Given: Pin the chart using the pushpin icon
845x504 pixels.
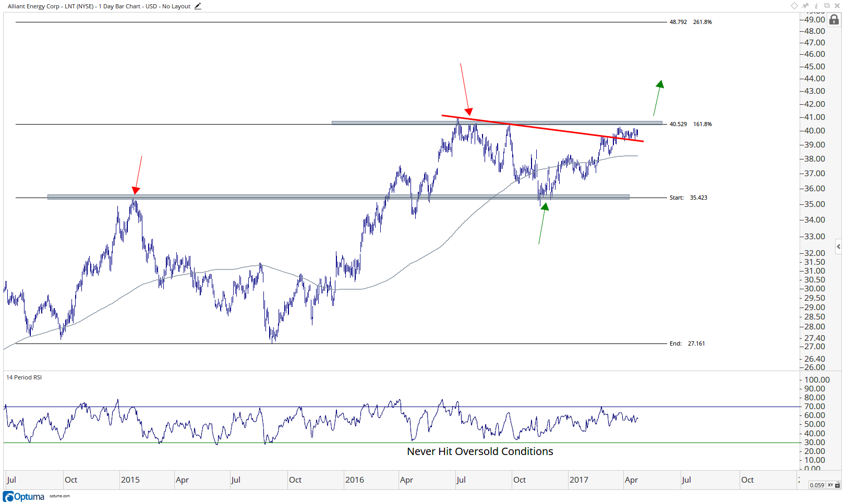Looking at the screenshot, I should point(805,6).
